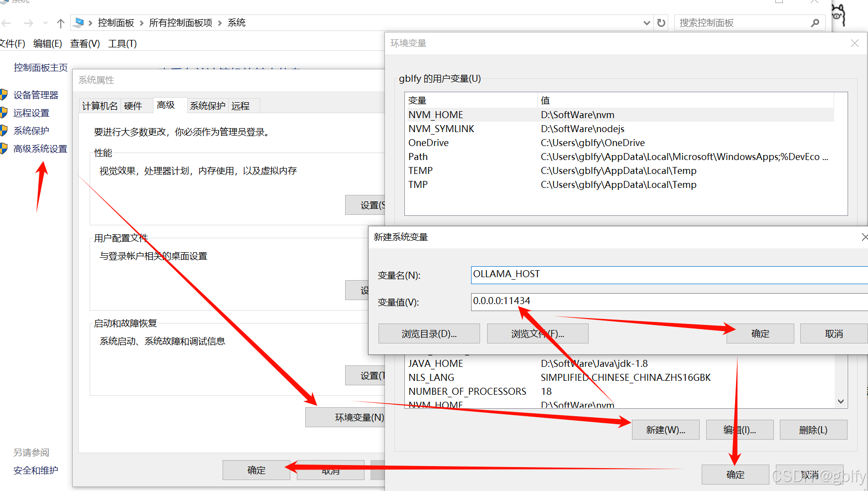The image size is (868, 491).
Task: Switch to 计算机名 tab
Action: pos(100,106)
